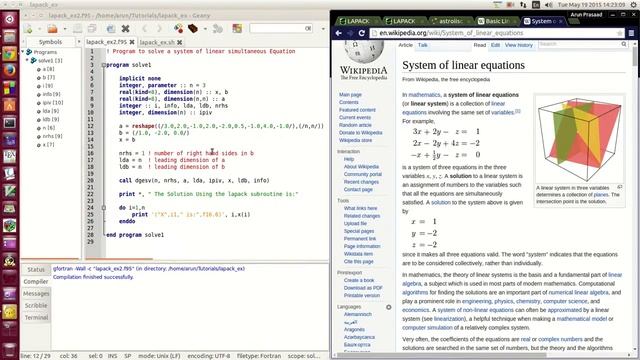Launch Firefox from the Ubuntu dock
Image resolution: width=640 pixels, height=360 pixels.
point(9,70)
